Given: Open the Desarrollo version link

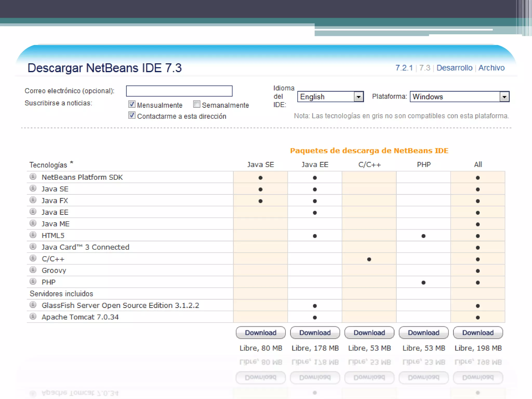Looking at the screenshot, I should [x=454, y=68].
